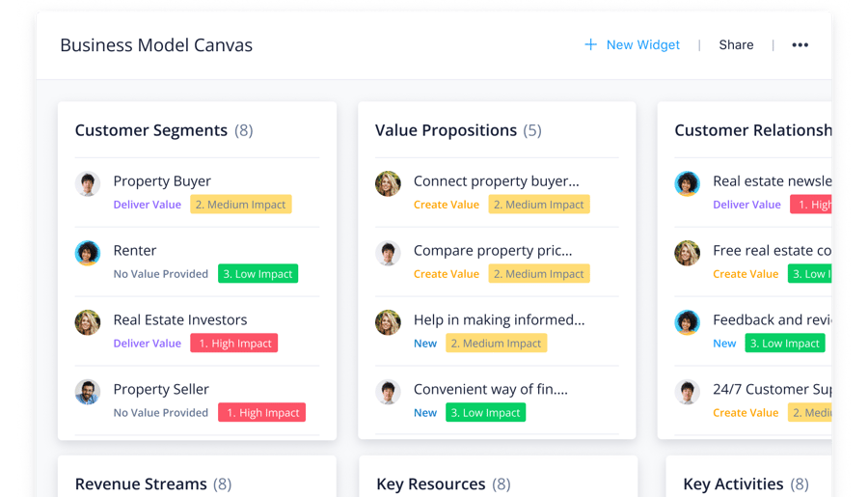Click the Customer Relationships widget title

pos(753,130)
